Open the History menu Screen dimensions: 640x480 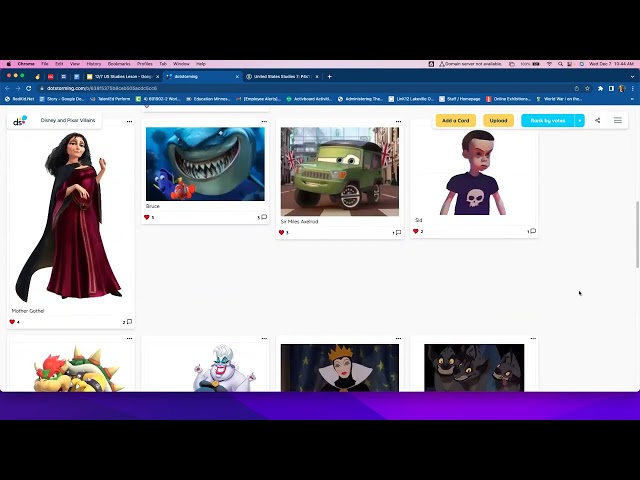pos(93,64)
